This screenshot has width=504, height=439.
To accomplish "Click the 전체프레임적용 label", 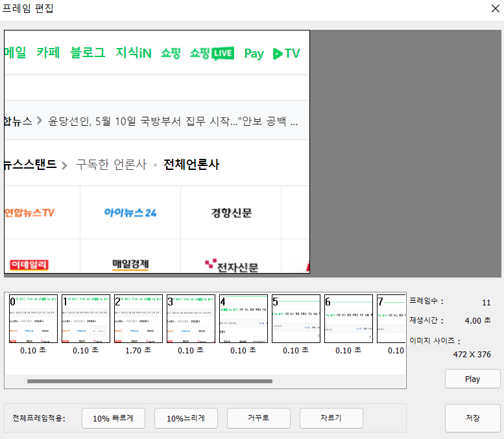I will pyautogui.click(x=38, y=418).
